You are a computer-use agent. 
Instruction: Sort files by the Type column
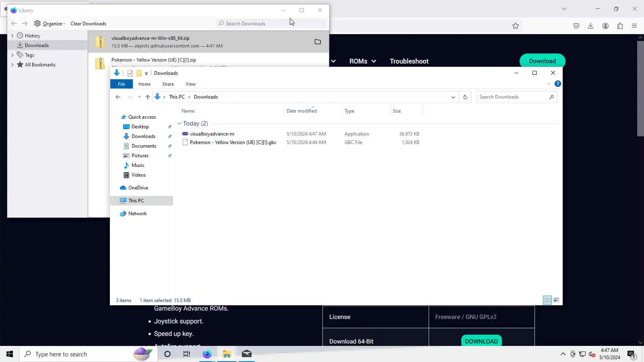tap(366, 111)
